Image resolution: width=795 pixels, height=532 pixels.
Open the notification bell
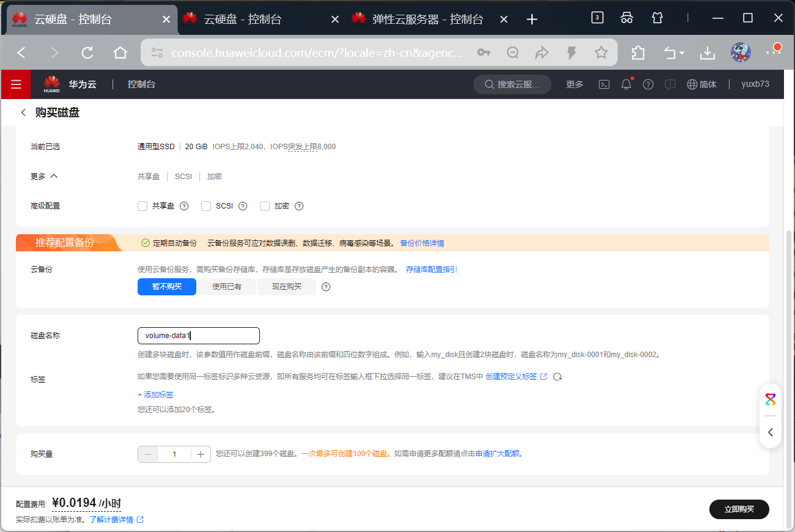(626, 84)
